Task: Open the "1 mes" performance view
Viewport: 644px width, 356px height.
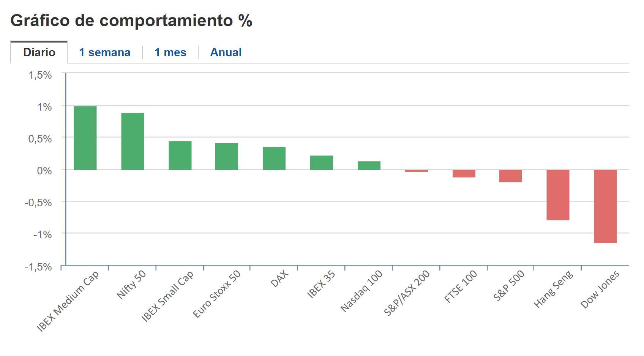Action: tap(169, 52)
